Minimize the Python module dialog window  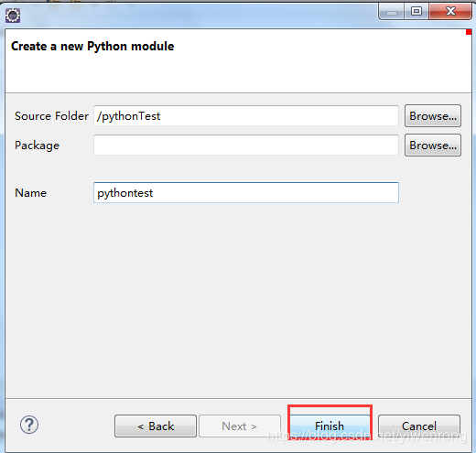[392, 12]
